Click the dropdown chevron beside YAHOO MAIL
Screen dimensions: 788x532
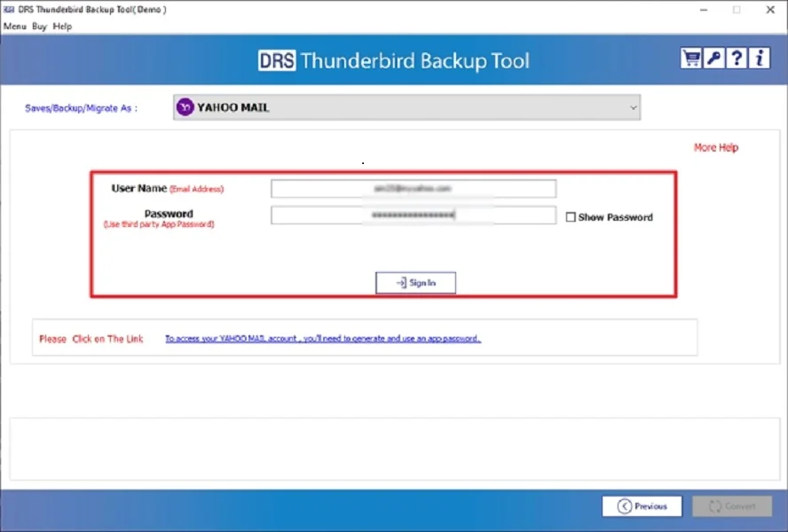(x=633, y=107)
